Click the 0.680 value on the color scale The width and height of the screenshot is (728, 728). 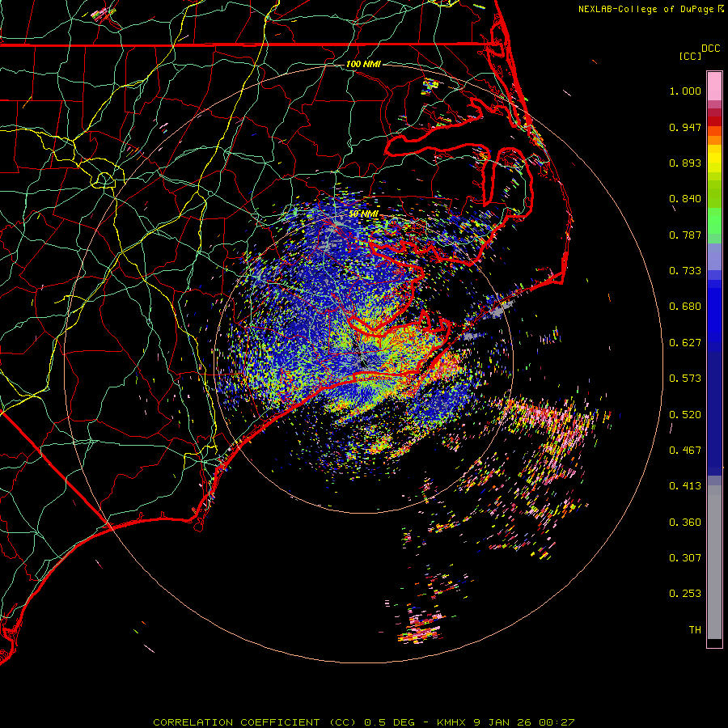click(685, 307)
